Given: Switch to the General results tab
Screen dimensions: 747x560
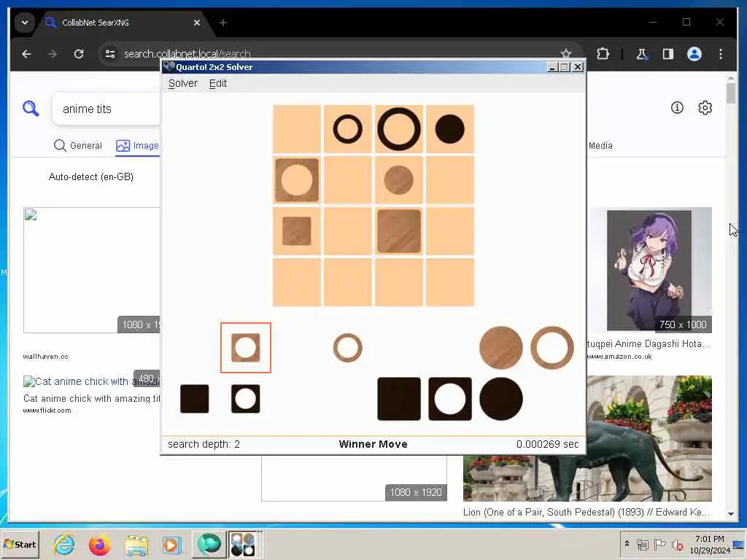Looking at the screenshot, I should click(77, 145).
